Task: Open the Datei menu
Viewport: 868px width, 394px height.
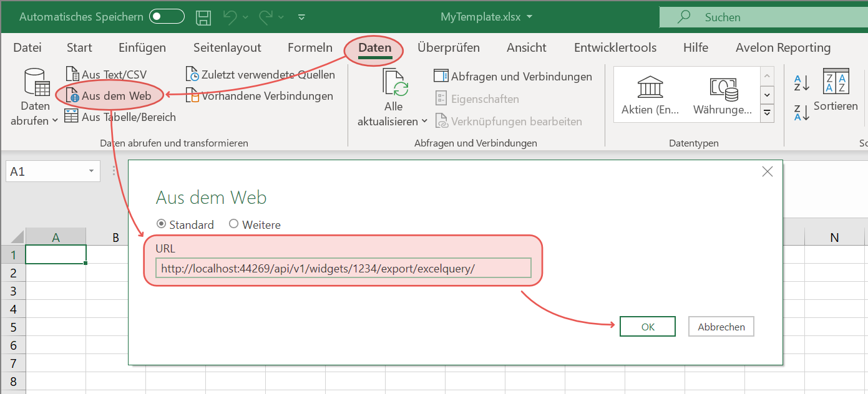Action: point(27,47)
